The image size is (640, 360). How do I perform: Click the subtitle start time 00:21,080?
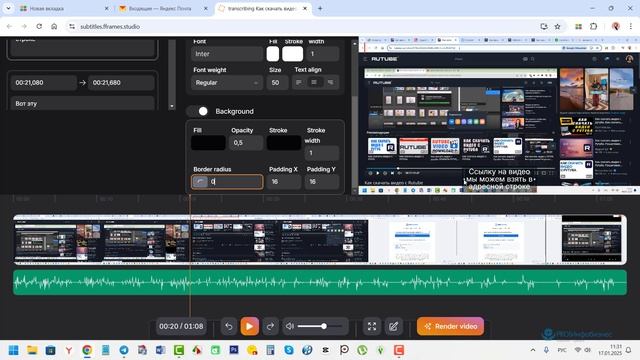coord(43,82)
